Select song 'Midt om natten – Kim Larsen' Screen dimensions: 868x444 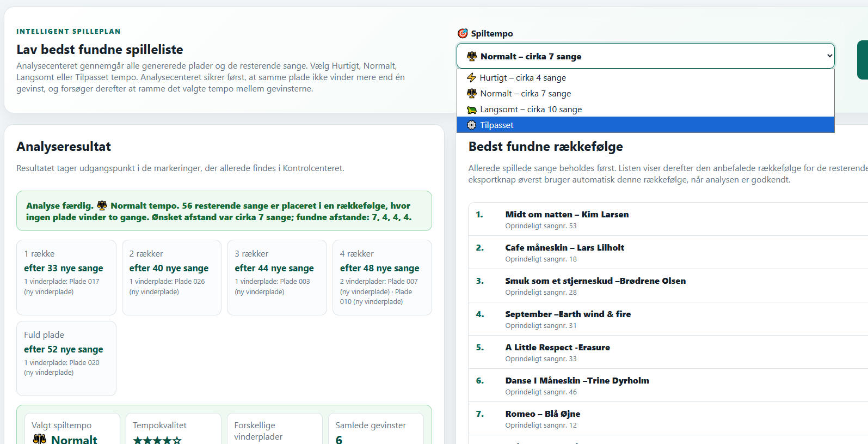[567, 215]
